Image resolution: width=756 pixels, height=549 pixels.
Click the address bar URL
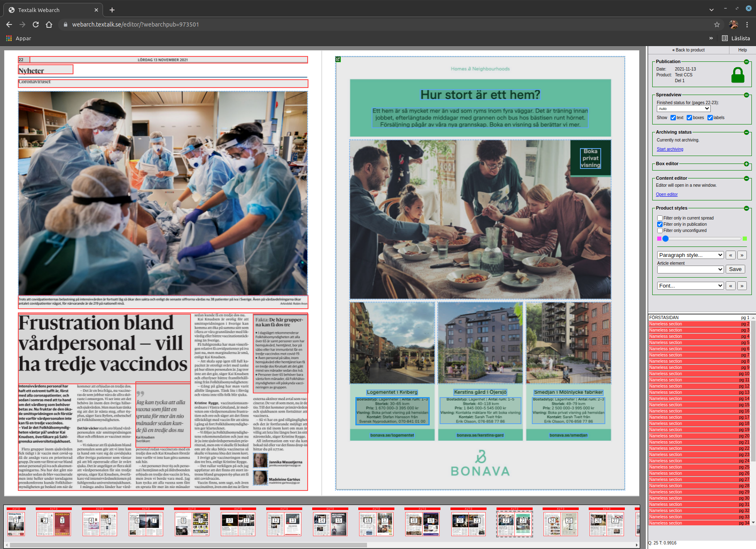(135, 24)
